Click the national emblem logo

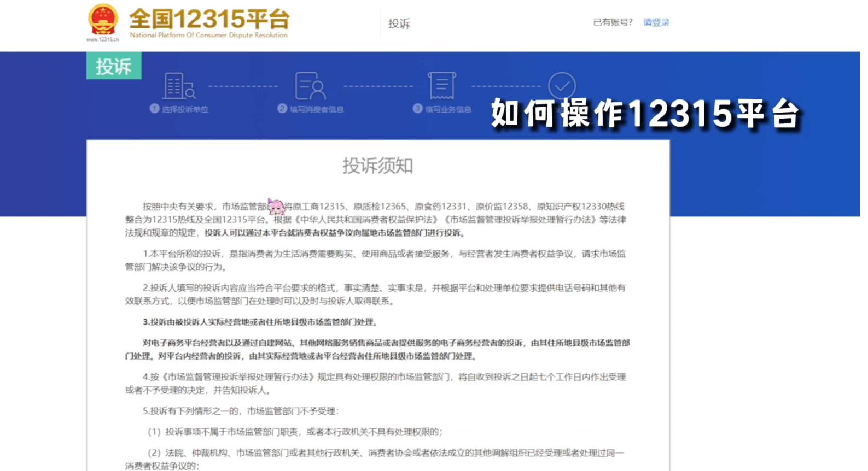[103, 20]
